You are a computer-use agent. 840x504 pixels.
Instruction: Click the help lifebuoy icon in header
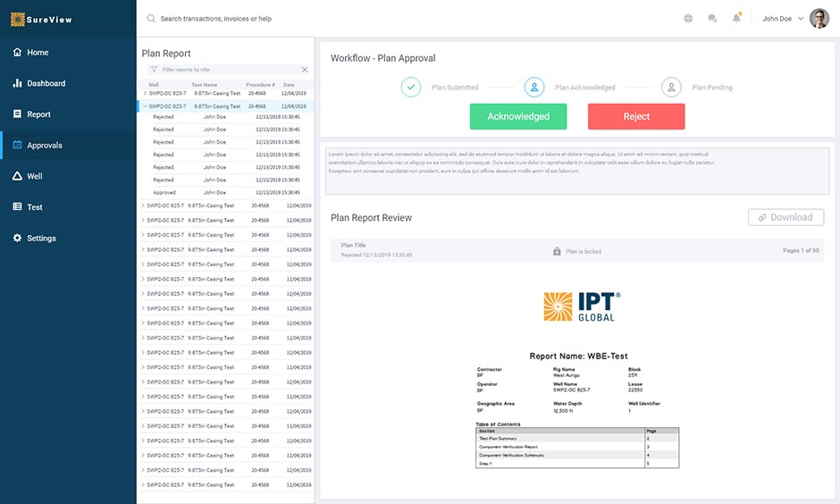(688, 18)
